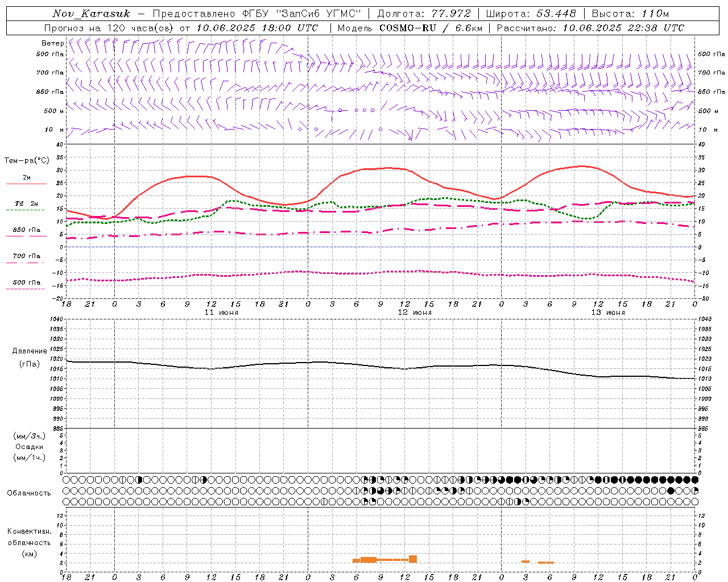
Task: Click the Конвективн. convective cloudiness label
Action: point(30,531)
